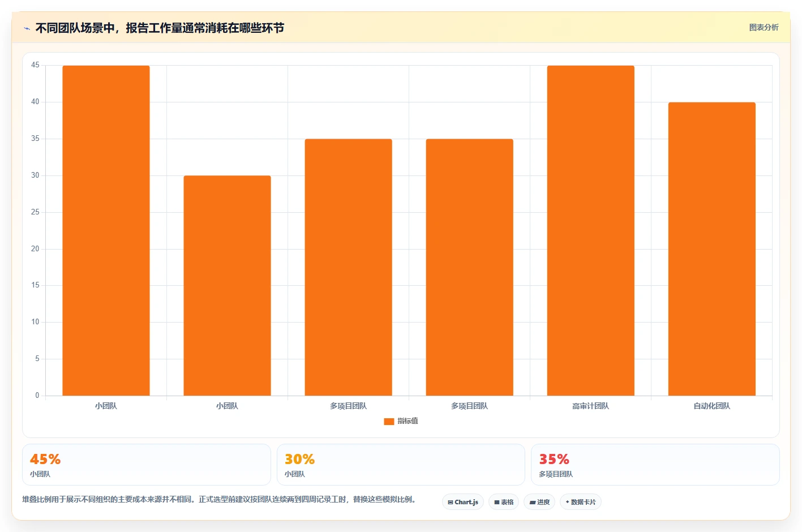Click the blue icon before the chart title
Viewport: 802px width, 532px height.
click(x=27, y=28)
